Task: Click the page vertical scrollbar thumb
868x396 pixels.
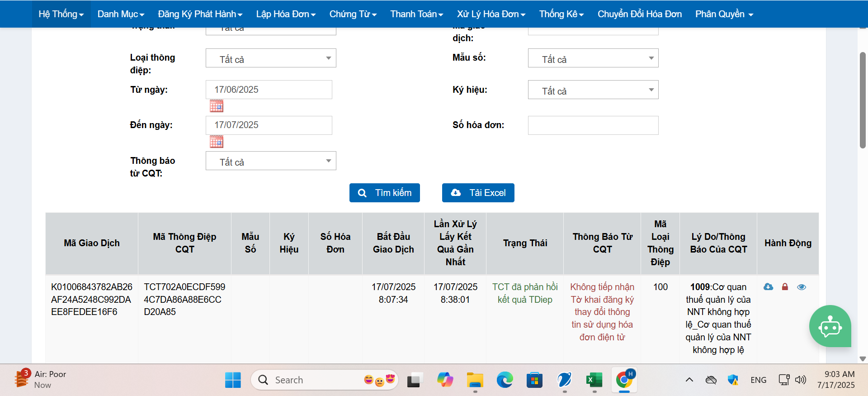Action: [x=863, y=100]
